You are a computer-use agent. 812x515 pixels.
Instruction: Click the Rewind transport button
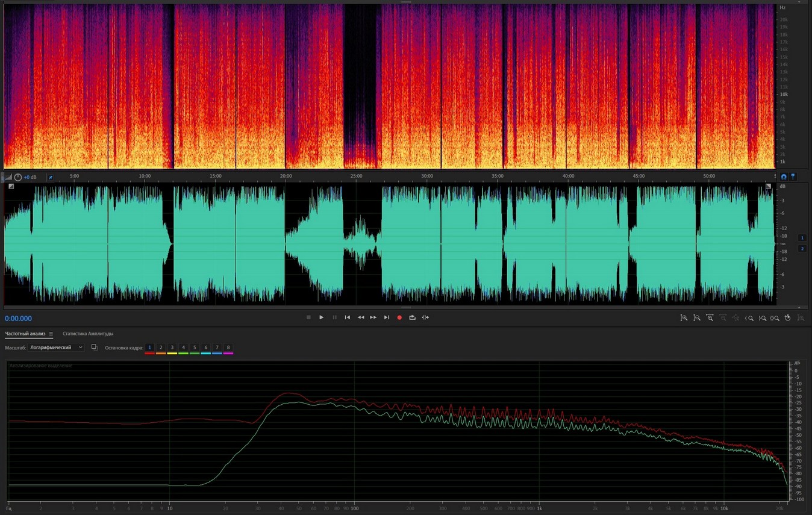360,317
